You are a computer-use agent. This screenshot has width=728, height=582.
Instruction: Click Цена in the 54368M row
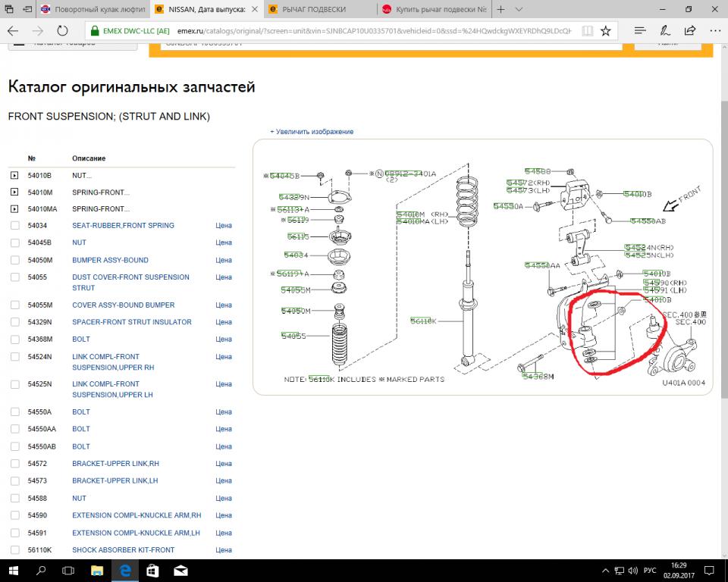(x=223, y=339)
